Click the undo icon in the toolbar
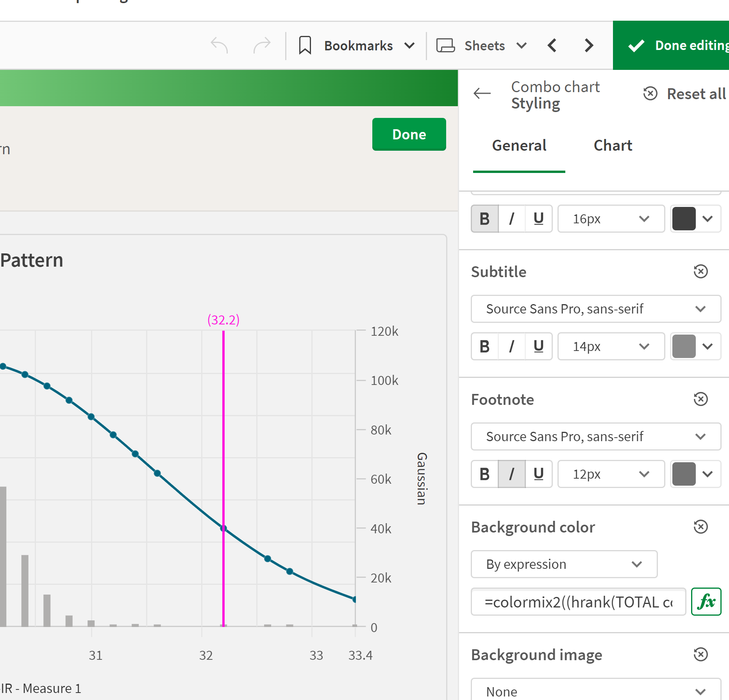Screen dimensions: 729x700 coord(220,45)
